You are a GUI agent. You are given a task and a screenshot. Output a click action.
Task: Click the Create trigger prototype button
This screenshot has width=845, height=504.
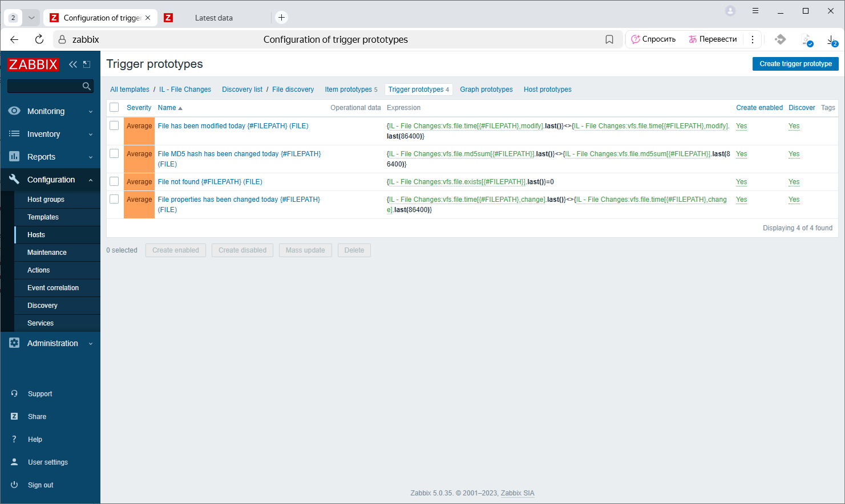click(795, 64)
